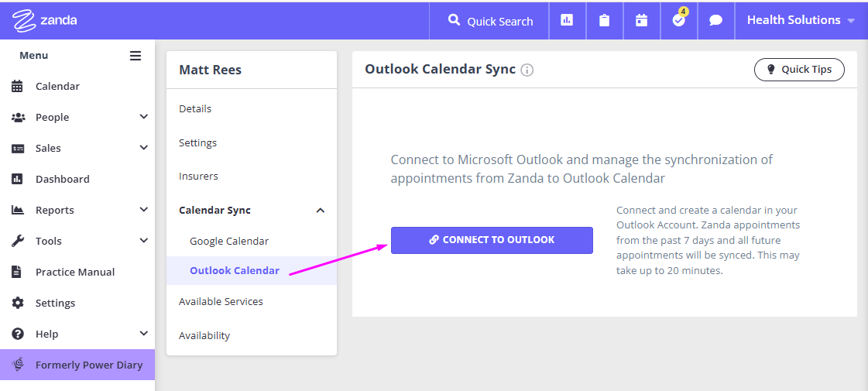Expand the Help menu chevron

[143, 334]
